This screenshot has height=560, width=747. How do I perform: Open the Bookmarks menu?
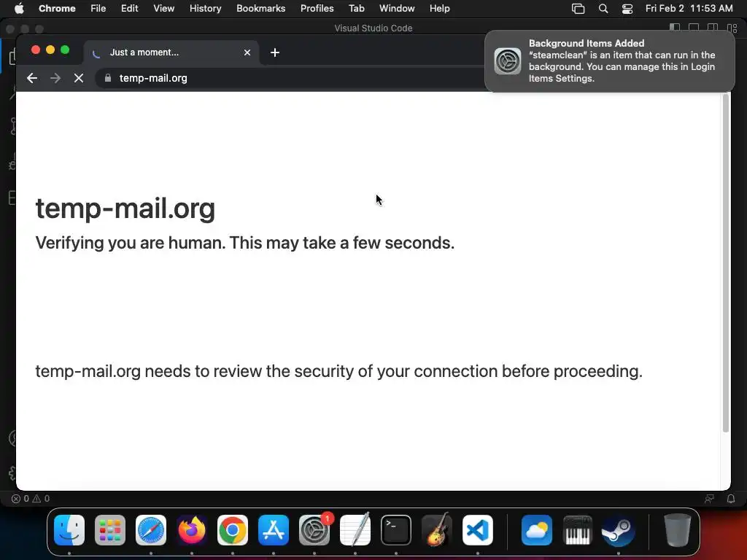tap(260, 8)
